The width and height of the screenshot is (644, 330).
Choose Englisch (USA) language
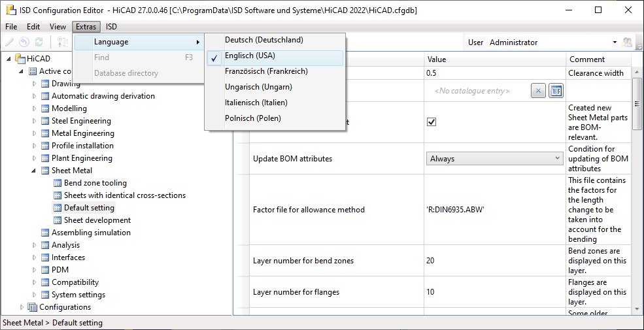pyautogui.click(x=275, y=58)
